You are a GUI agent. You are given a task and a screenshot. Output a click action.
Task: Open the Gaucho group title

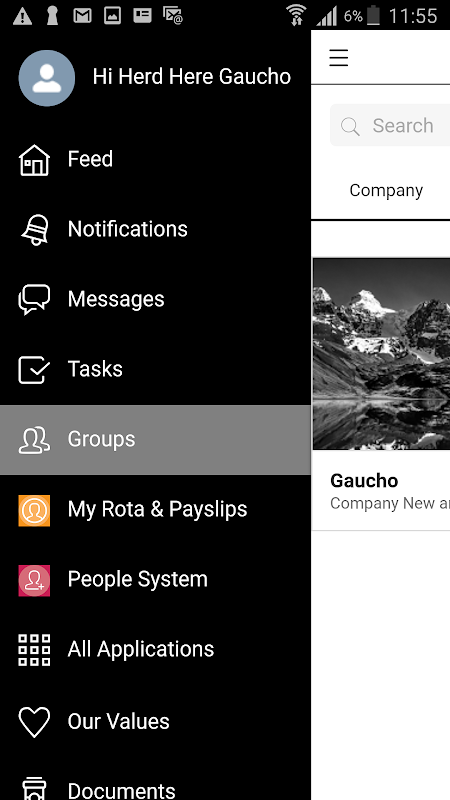point(364,481)
